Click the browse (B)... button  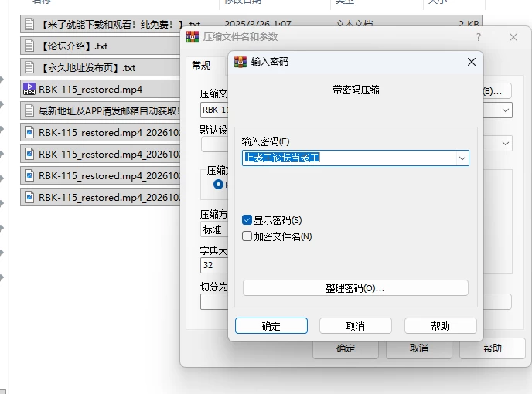[x=496, y=91]
